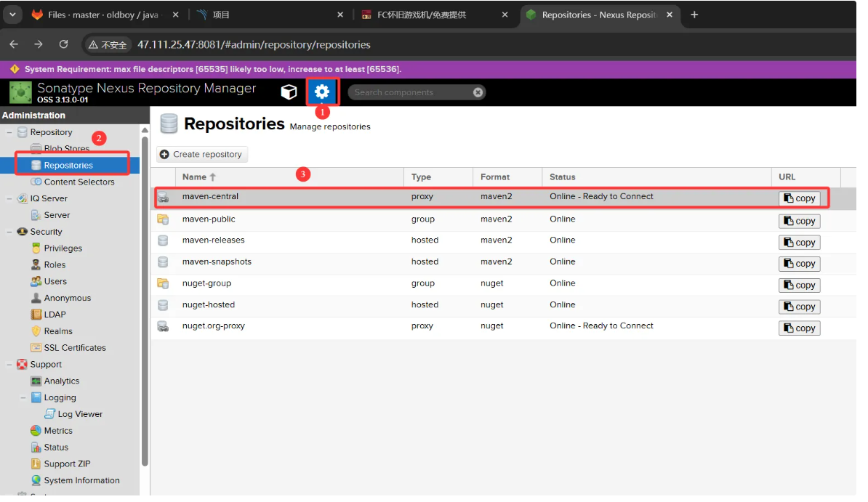Viewport: 868px width, 502px height.
Task: Click the Security eye icon in tree
Action: click(x=22, y=231)
